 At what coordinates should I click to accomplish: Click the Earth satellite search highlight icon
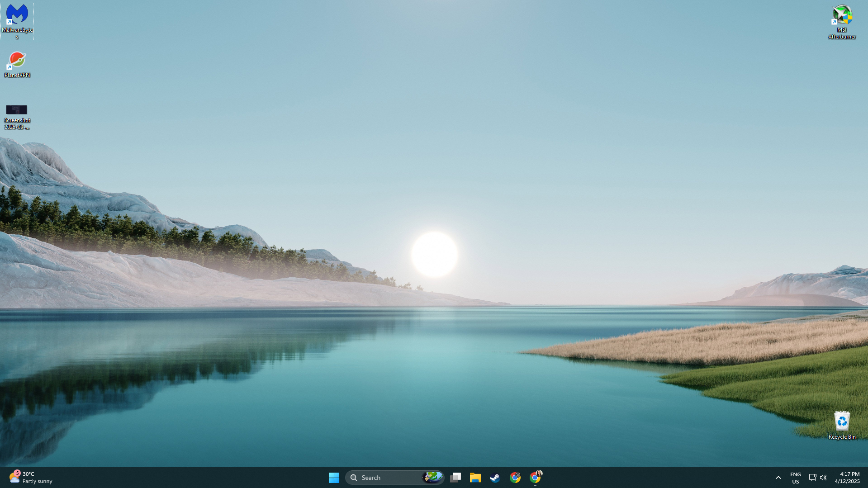coord(432,477)
